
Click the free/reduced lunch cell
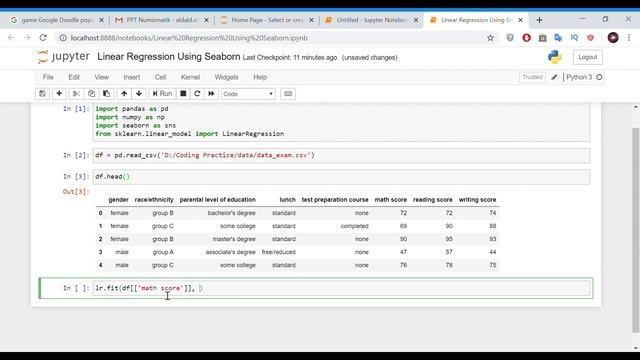(x=278, y=252)
